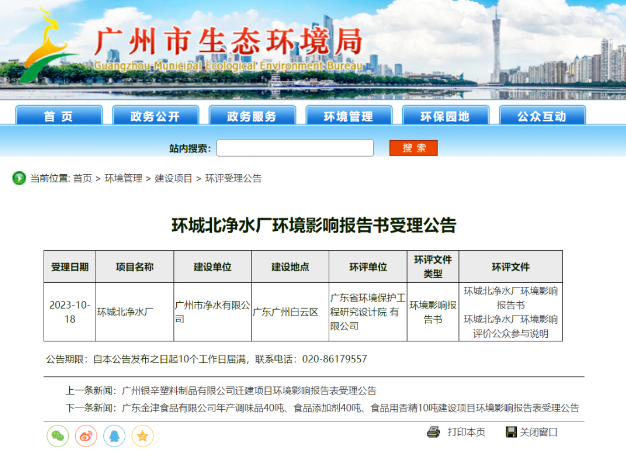Image resolution: width=626 pixels, height=473 pixels.
Task: Open the 公众互动 navigation tab
Action: tap(542, 116)
